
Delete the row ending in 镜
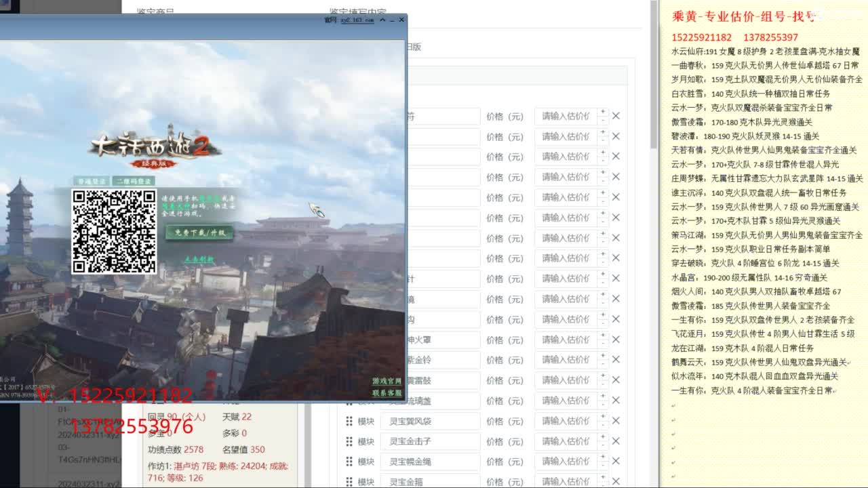point(616,299)
